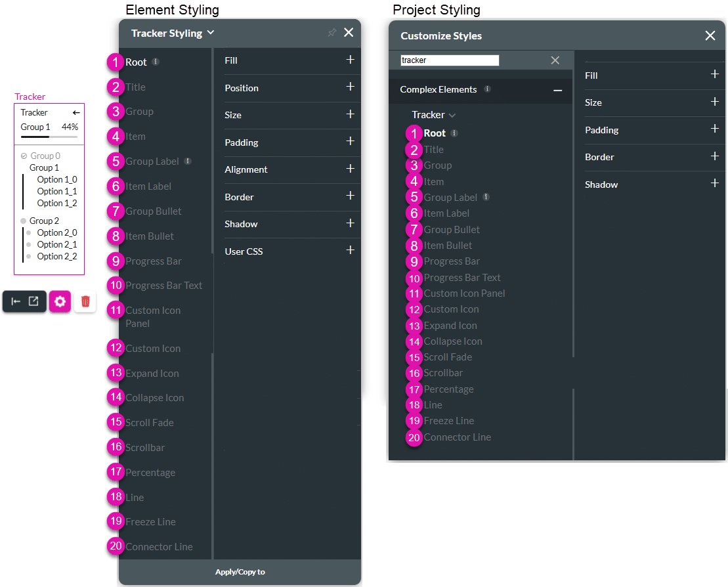The height and width of the screenshot is (587, 728).
Task: Click the pink gear settings icon
Action: pyautogui.click(x=60, y=301)
